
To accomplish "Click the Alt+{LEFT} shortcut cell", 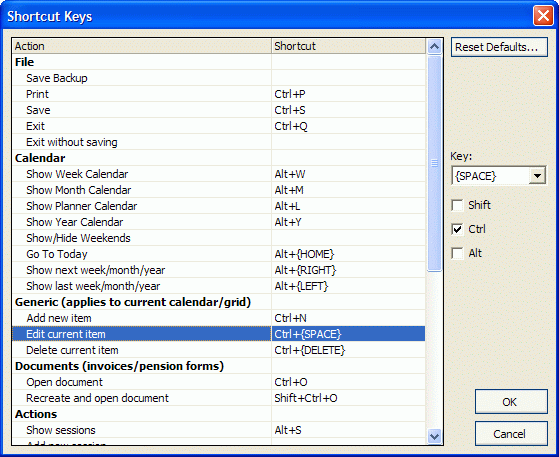I will (x=349, y=286).
